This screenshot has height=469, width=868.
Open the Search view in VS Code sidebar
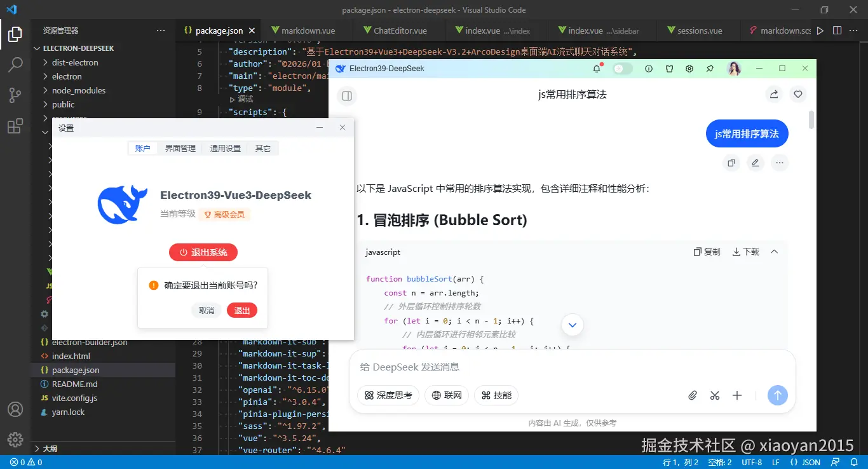[15, 64]
